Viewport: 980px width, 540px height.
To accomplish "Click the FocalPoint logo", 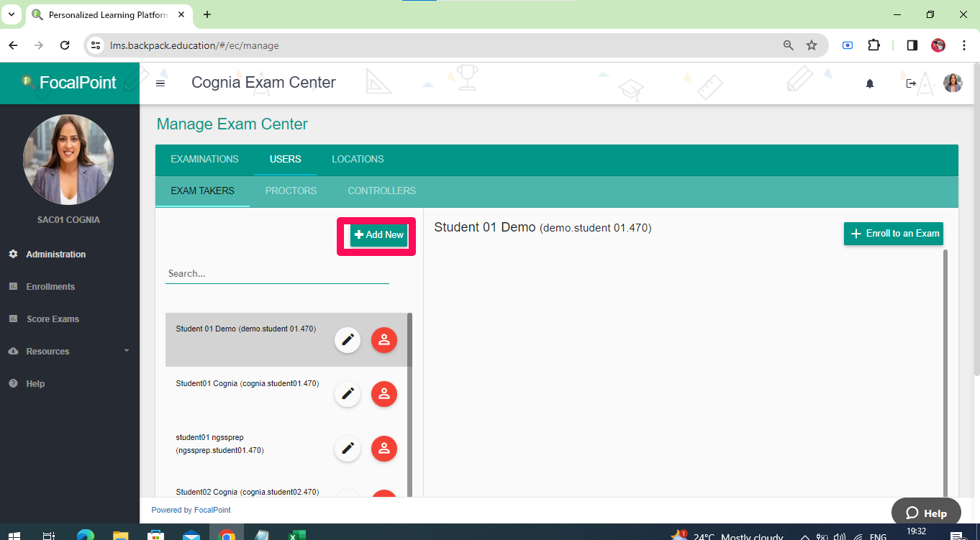I will (x=70, y=83).
